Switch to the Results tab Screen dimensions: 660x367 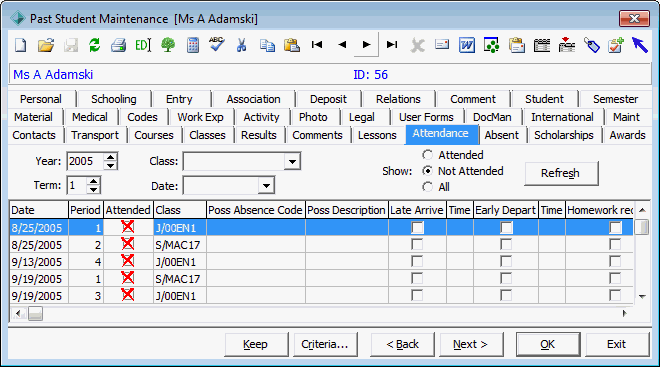pyautogui.click(x=259, y=135)
